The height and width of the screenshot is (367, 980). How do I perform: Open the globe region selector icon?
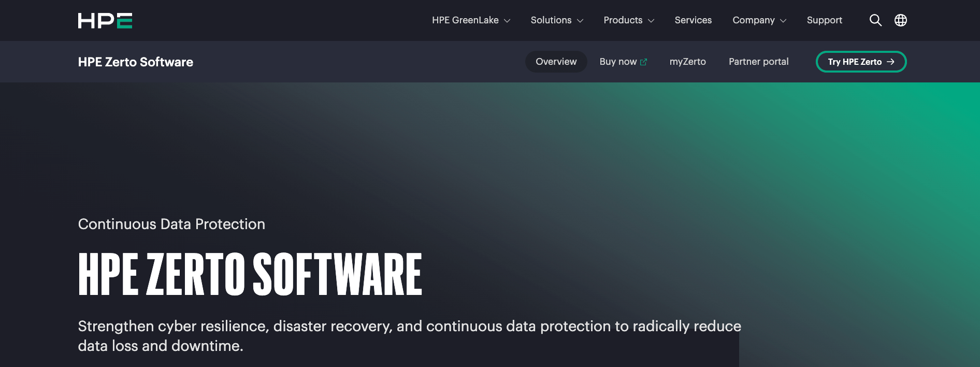[901, 20]
